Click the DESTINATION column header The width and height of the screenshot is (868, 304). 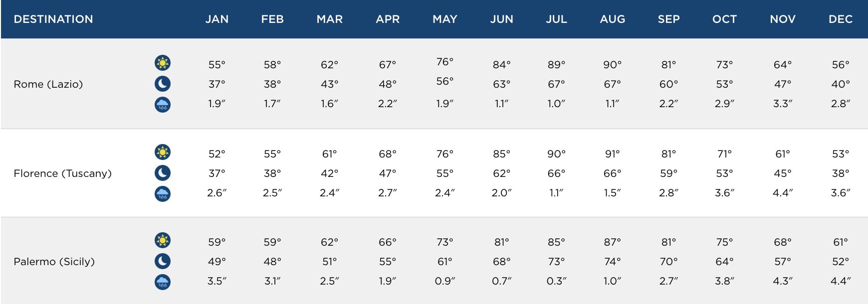coord(53,19)
